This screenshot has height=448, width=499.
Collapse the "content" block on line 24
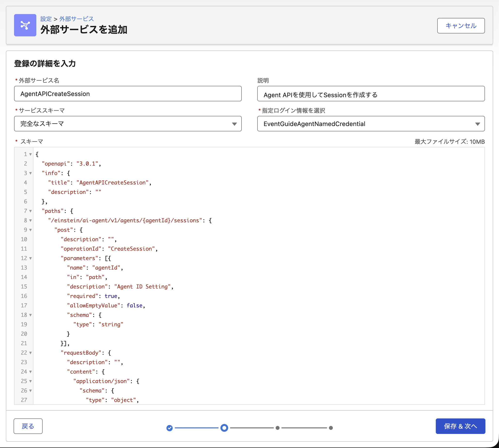[31, 372]
